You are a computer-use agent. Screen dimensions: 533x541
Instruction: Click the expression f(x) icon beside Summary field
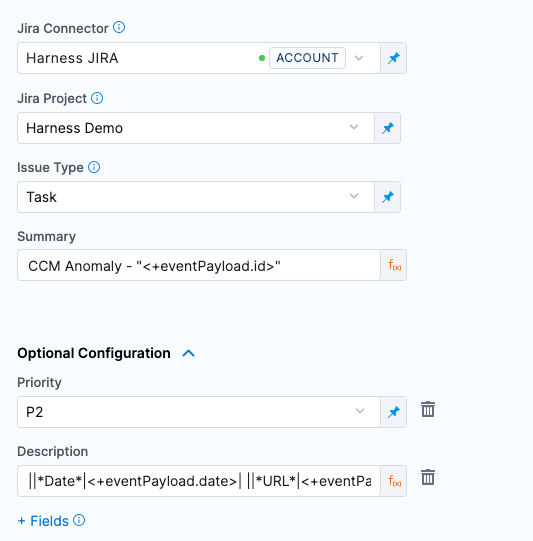pyautogui.click(x=394, y=265)
